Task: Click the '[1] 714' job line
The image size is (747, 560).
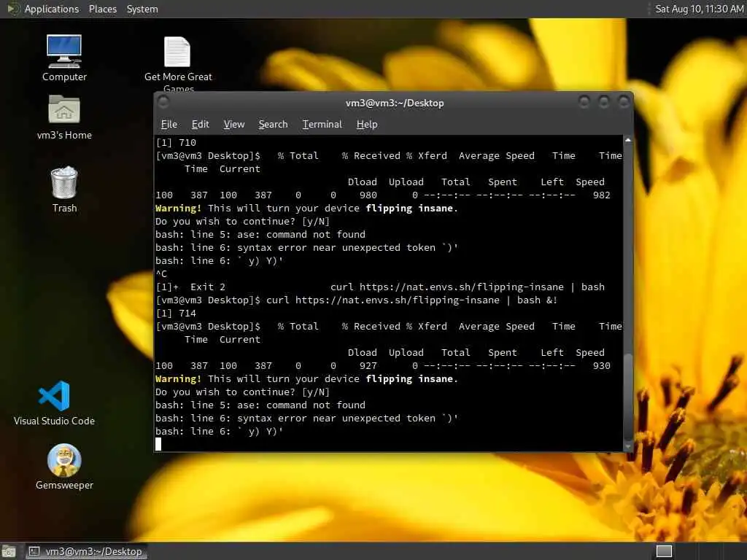Action: pos(176,314)
